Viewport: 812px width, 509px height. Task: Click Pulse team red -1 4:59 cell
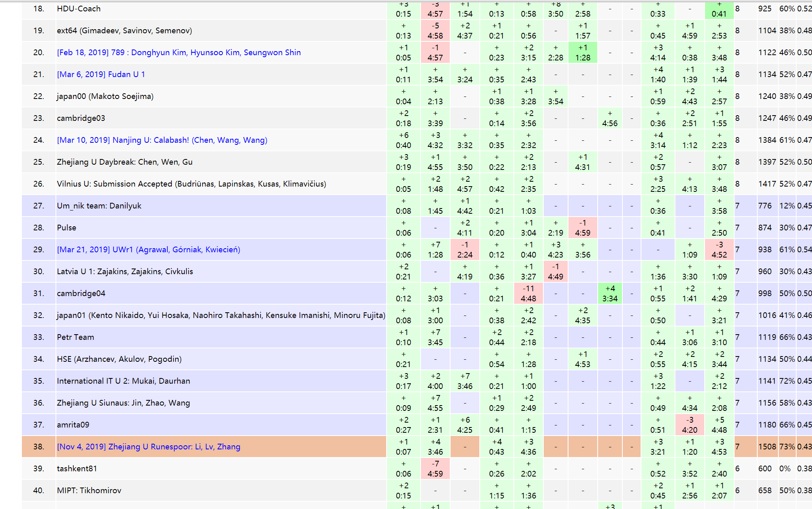click(582, 228)
